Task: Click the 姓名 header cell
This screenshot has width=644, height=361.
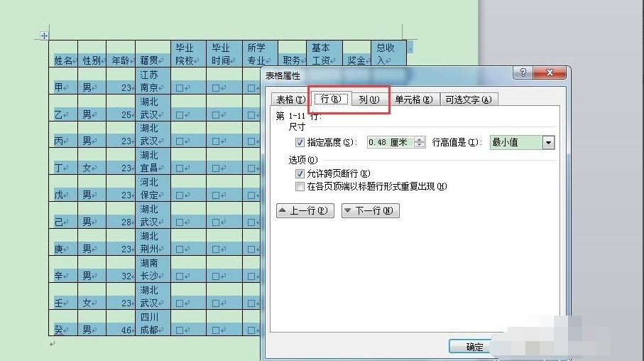Action: [63, 53]
